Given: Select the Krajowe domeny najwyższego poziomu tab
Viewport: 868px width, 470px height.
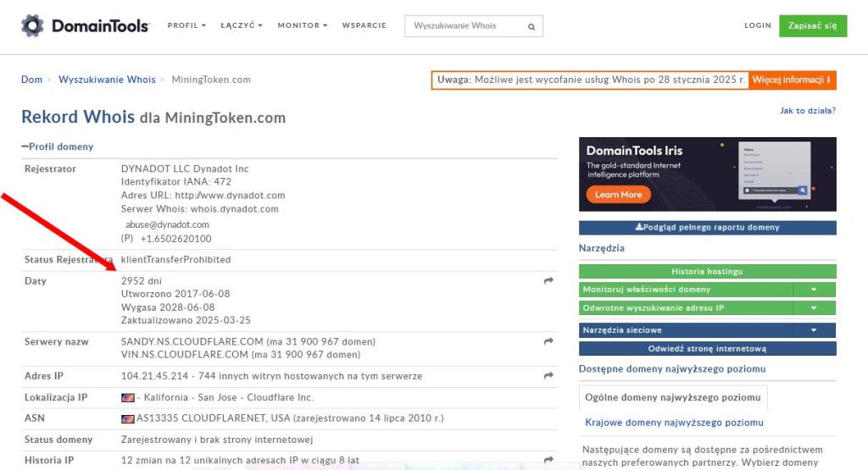Looking at the screenshot, I should click(x=674, y=423).
